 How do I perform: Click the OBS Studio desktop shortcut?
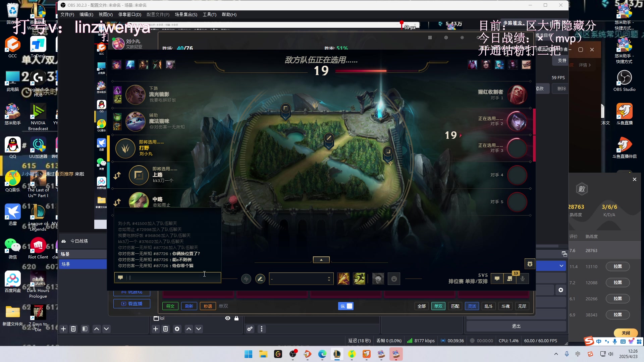[x=624, y=81]
